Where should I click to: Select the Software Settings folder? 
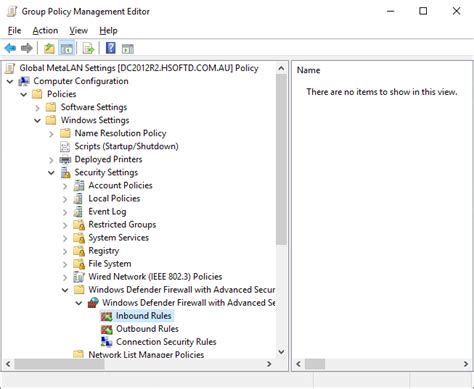[94, 107]
